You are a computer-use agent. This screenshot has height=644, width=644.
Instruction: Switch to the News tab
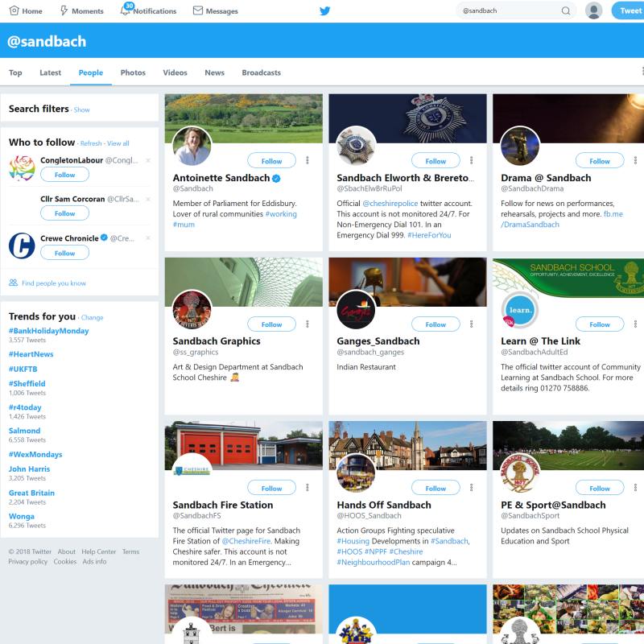(214, 72)
